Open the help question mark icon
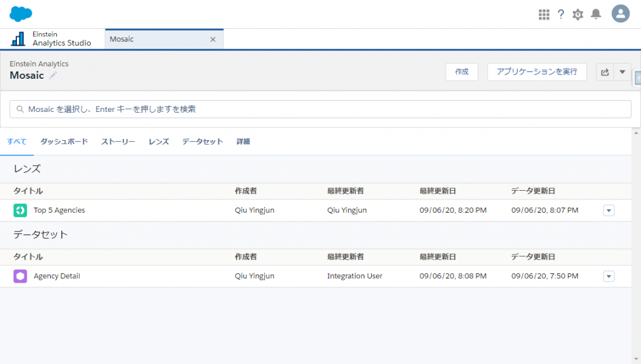Viewport: 641px width, 364px height. [561, 14]
